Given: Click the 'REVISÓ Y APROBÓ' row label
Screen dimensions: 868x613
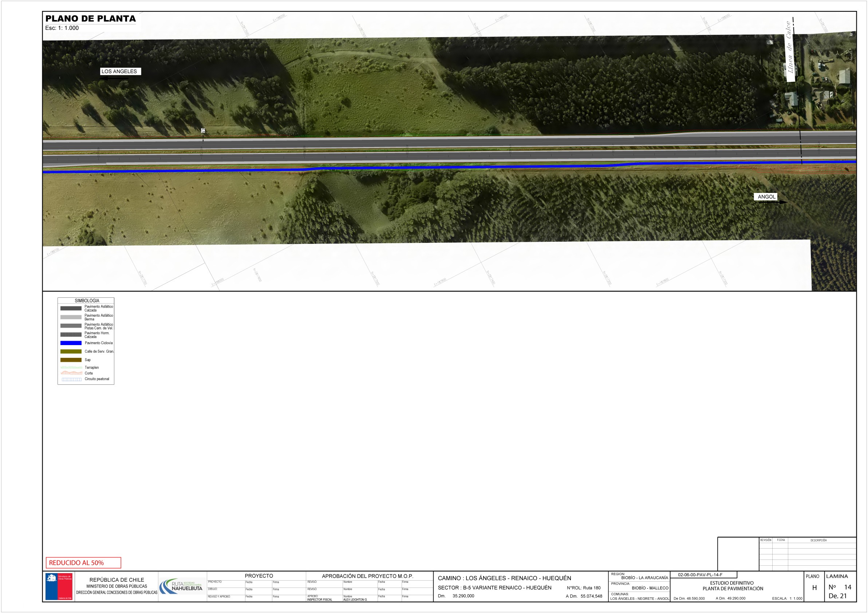Looking at the screenshot, I should [219, 597].
